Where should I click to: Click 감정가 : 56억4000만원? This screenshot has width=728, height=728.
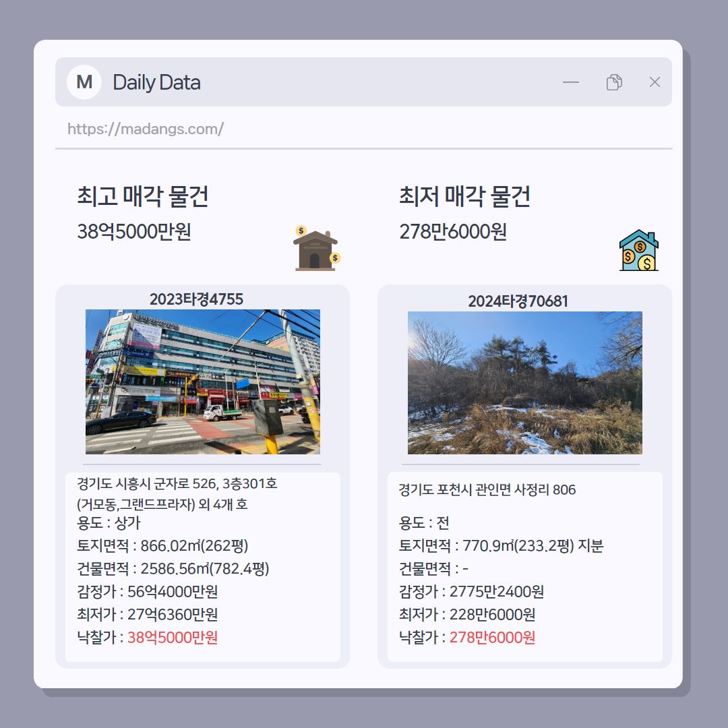coord(148,592)
